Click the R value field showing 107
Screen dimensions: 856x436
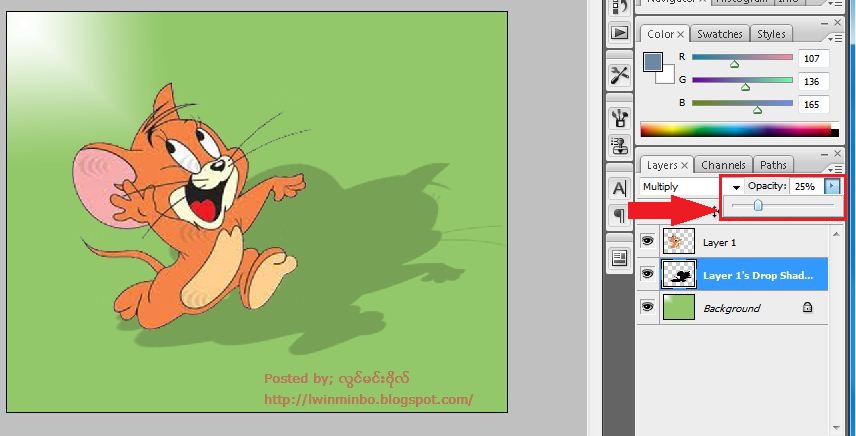pyautogui.click(x=813, y=58)
